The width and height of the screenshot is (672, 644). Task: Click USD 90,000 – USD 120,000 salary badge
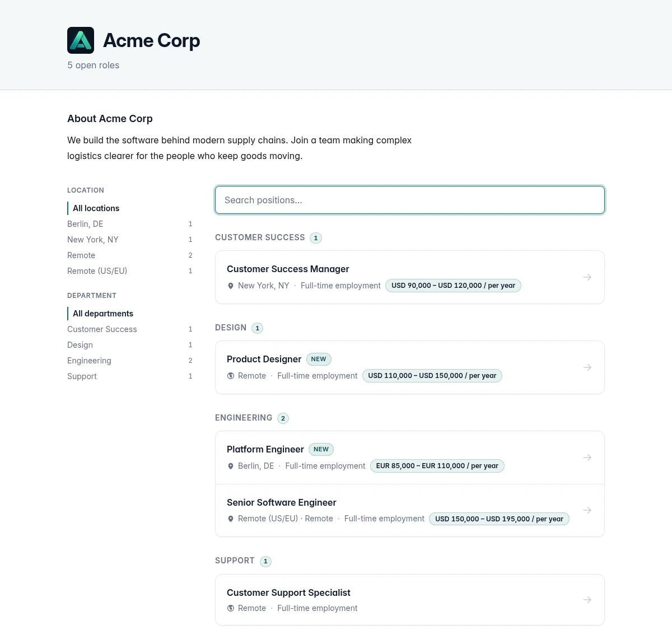[453, 286]
